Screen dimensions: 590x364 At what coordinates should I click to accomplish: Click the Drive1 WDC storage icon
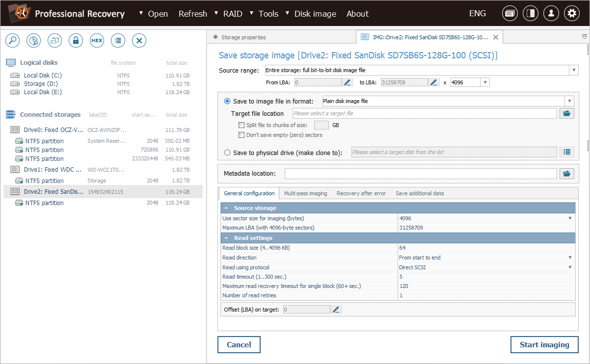[x=15, y=169]
